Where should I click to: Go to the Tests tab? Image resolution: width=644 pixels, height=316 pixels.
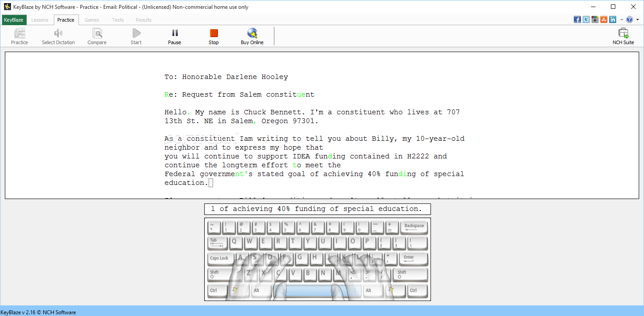(118, 20)
